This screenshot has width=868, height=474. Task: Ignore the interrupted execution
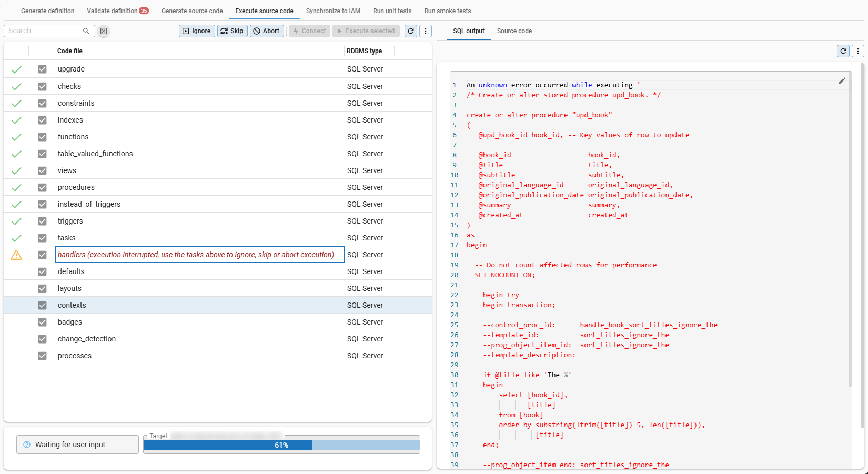[x=197, y=31]
